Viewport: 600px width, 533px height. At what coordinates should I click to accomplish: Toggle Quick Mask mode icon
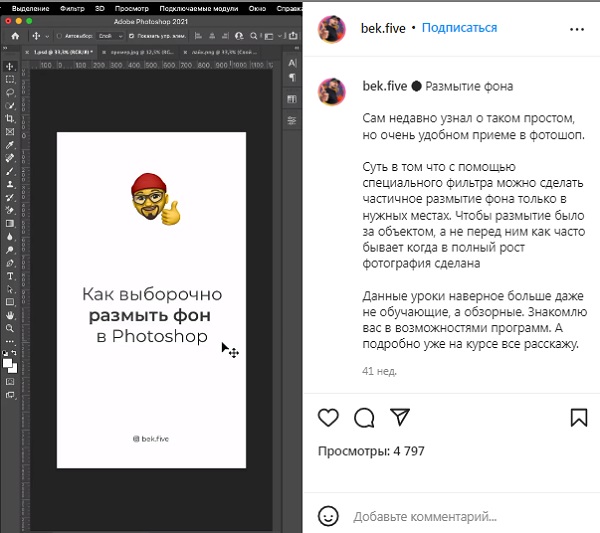pyautogui.click(x=10, y=381)
